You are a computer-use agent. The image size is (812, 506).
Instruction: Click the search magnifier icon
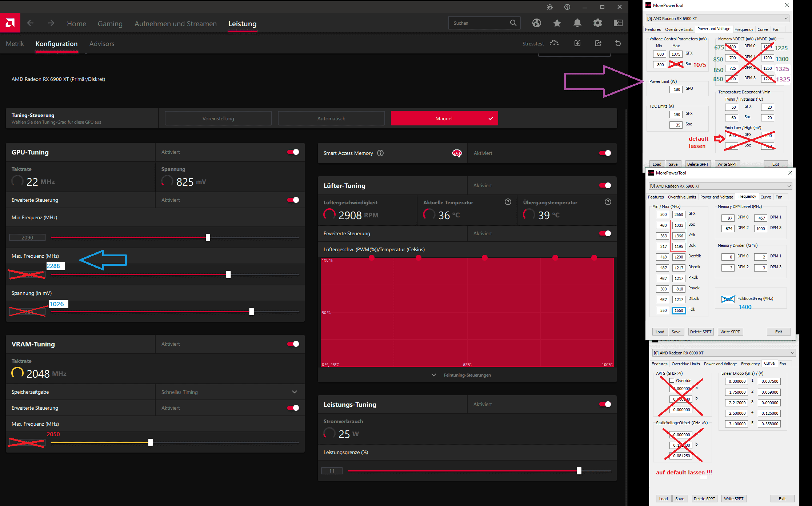coord(513,23)
